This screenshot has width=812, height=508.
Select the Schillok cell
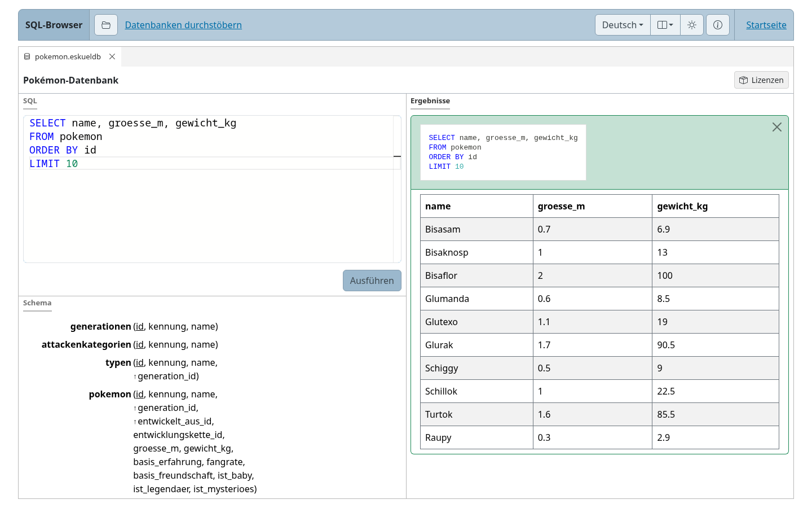pos(476,391)
